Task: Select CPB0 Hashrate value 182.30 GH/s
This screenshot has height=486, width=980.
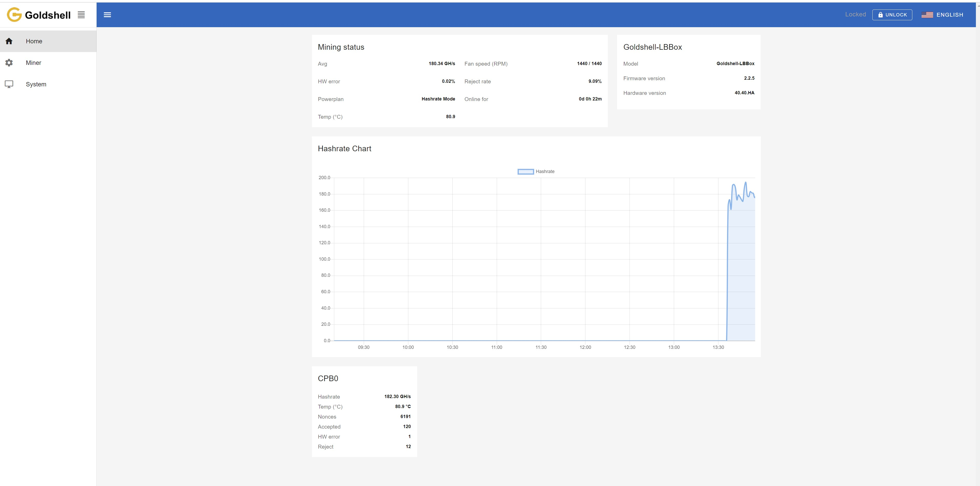Action: 397,397
